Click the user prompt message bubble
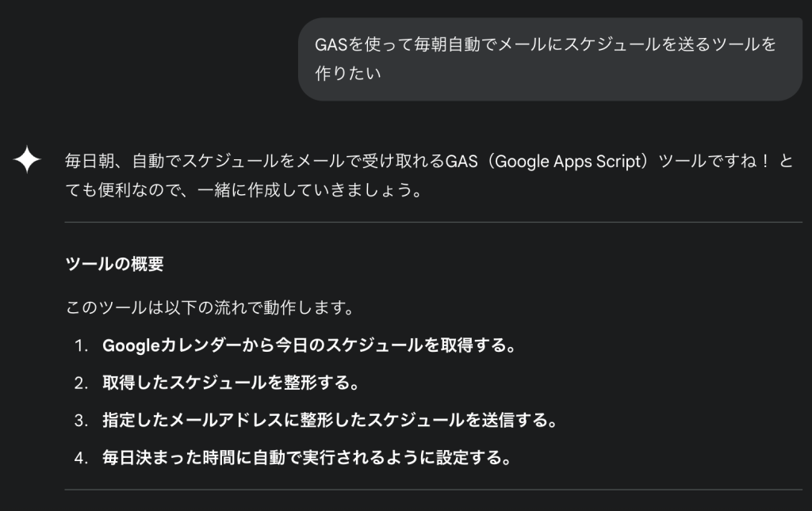 550,59
